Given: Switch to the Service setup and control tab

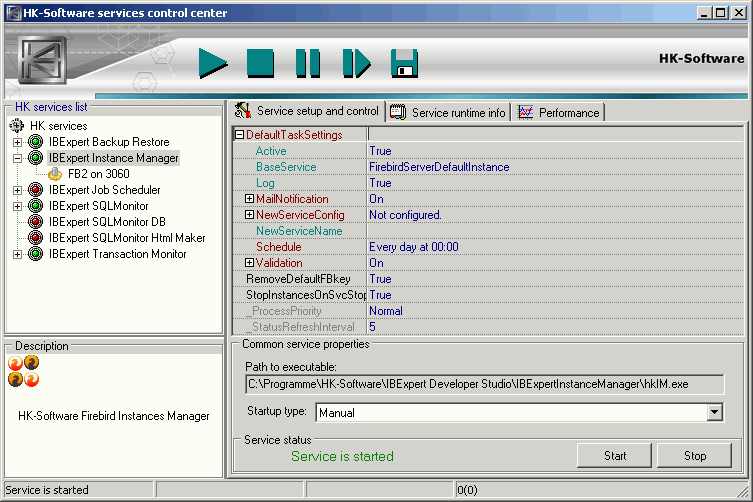Looking at the screenshot, I should coord(308,111).
